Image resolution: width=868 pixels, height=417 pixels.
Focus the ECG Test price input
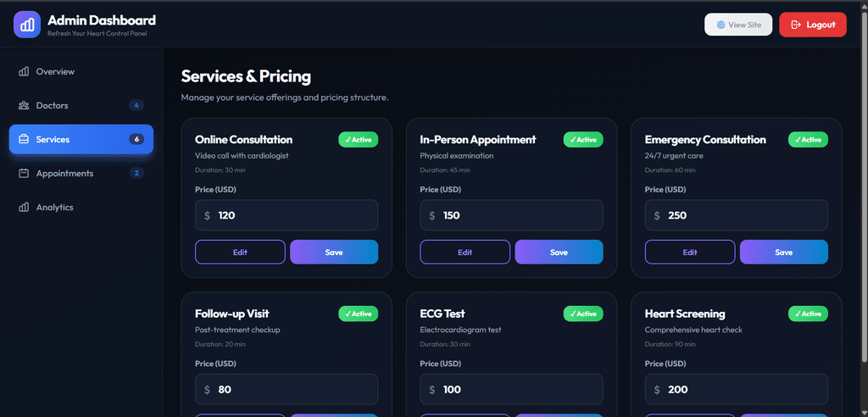[x=511, y=389]
